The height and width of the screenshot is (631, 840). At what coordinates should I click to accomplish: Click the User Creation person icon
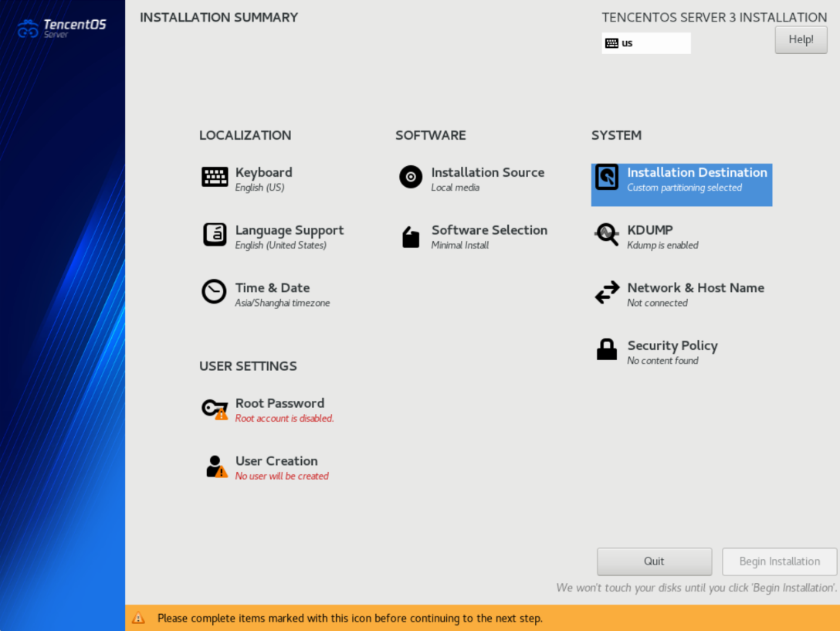[216, 466]
